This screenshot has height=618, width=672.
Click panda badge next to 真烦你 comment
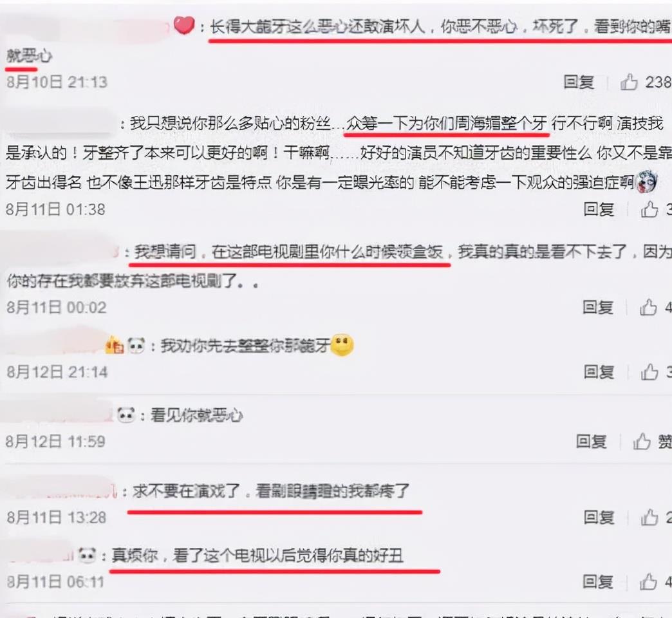click(x=88, y=556)
